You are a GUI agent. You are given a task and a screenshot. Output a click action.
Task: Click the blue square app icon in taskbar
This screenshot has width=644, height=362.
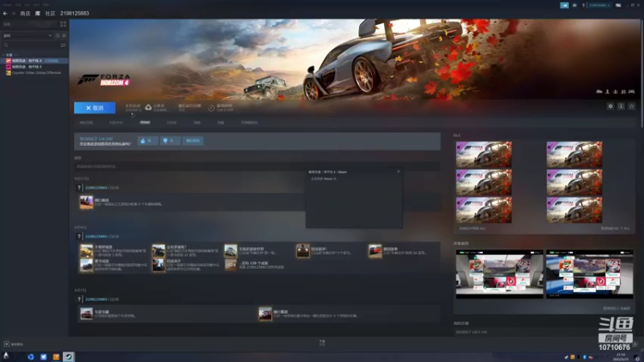pyautogui.click(x=43, y=356)
